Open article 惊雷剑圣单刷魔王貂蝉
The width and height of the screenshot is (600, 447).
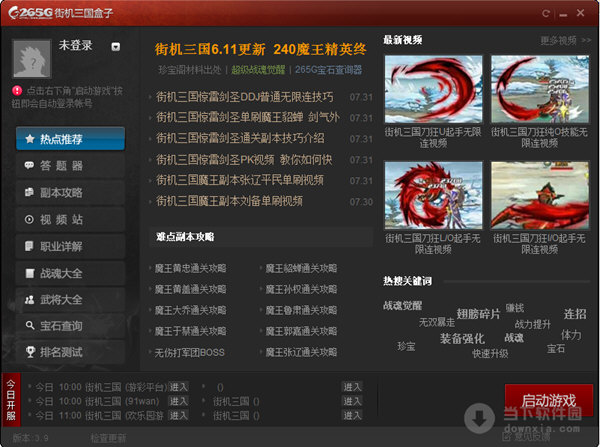[248, 117]
